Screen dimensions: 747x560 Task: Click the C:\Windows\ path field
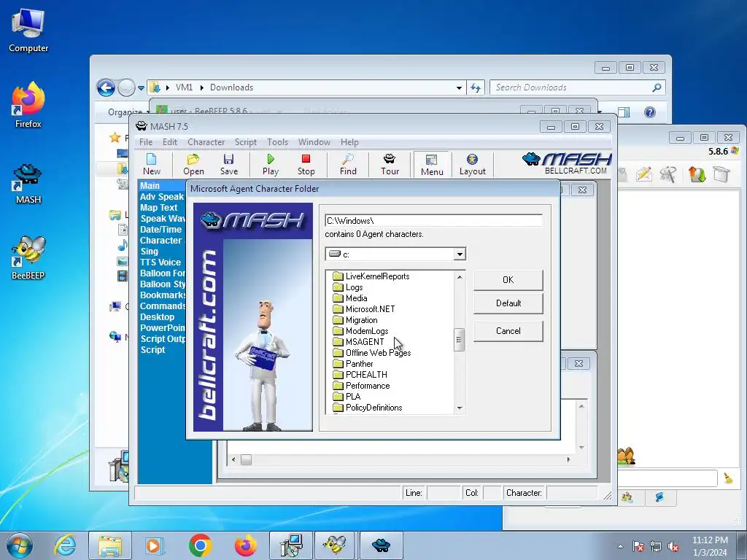[x=433, y=221]
